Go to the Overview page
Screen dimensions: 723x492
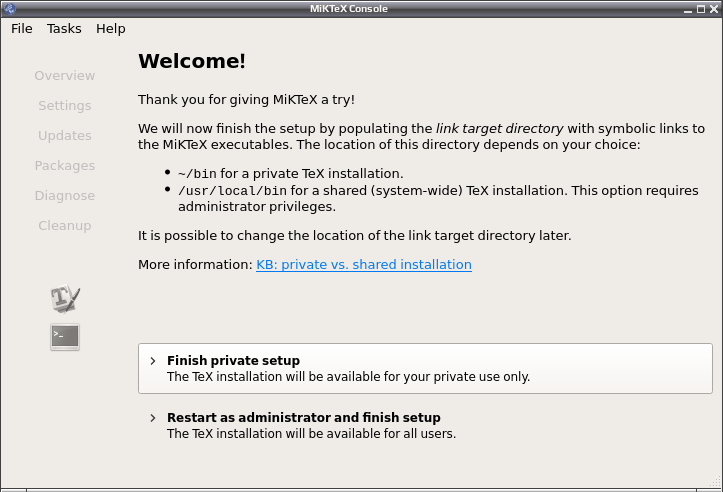click(x=65, y=76)
